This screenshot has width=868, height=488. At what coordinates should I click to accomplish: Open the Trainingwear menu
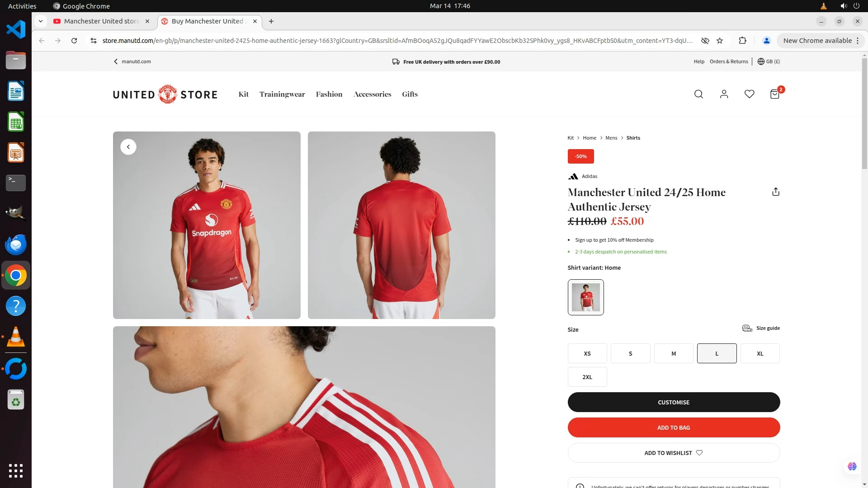[282, 94]
